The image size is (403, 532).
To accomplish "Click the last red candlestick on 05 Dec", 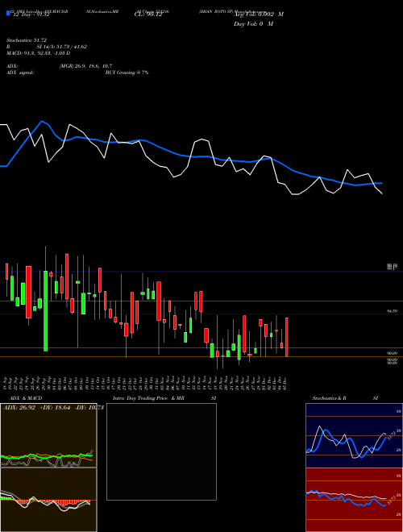I will click(287, 337).
